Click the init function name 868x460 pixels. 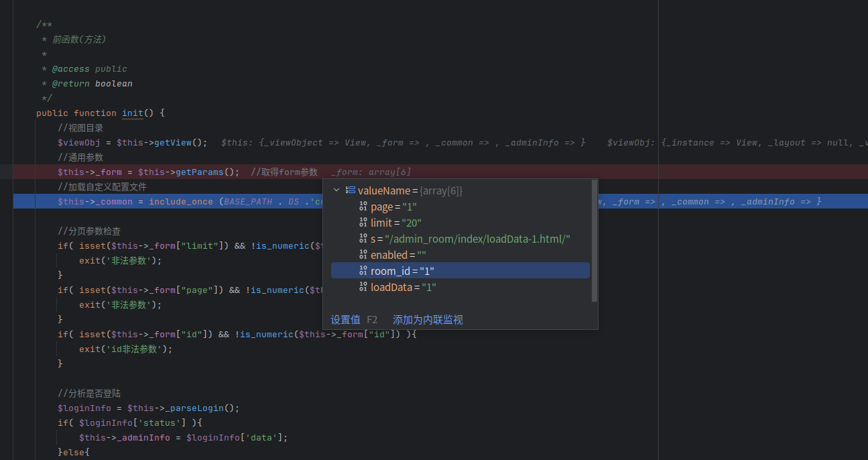[133, 113]
